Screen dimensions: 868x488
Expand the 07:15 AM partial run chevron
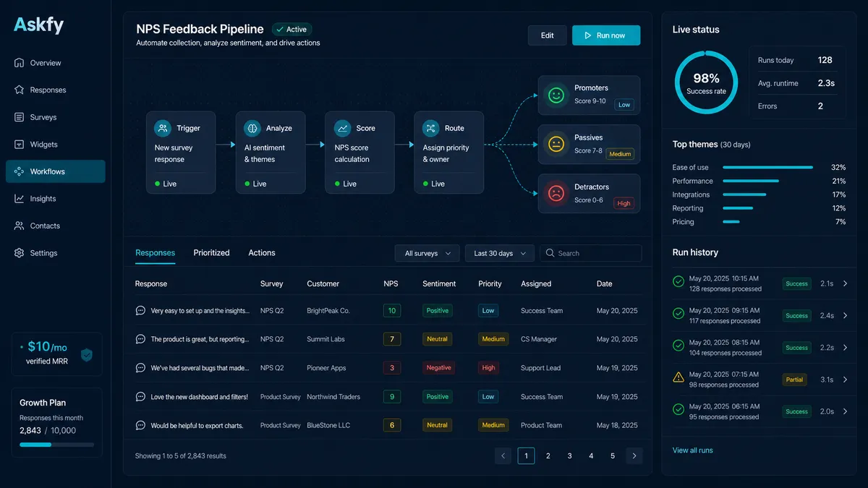tap(846, 380)
